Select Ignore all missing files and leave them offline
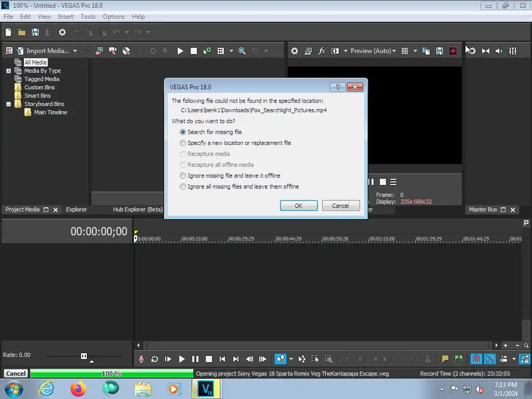The width and height of the screenshot is (532, 399). (240, 187)
